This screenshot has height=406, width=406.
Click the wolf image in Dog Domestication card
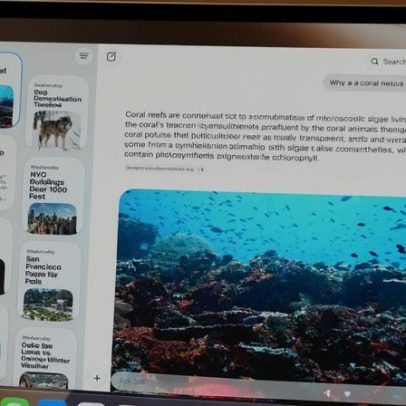click(57, 130)
